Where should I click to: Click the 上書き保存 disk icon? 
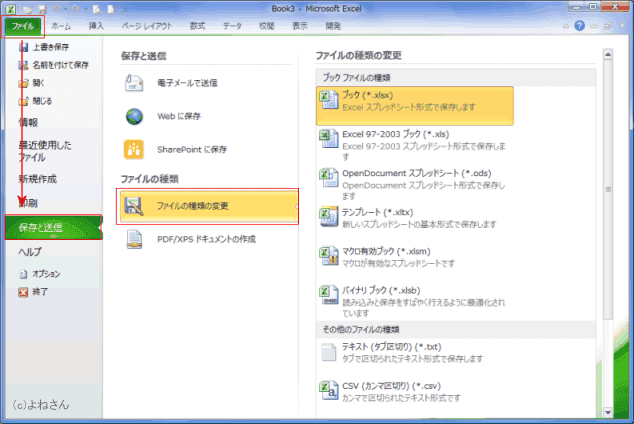pos(23,47)
